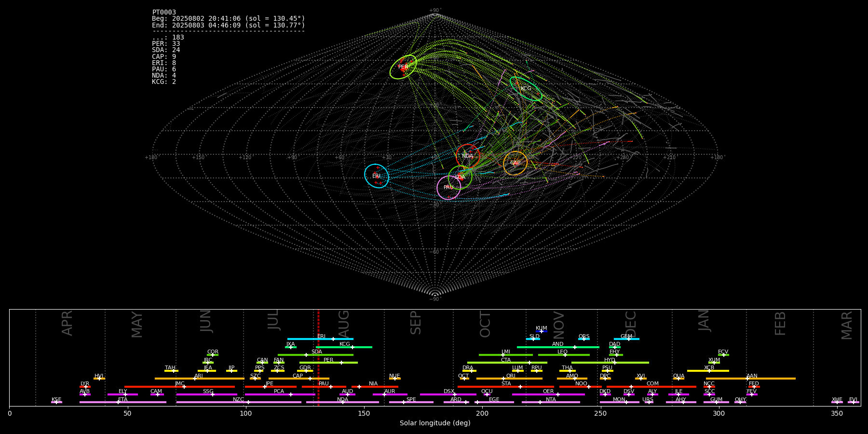
Task: Click the KUM shower bar in timeline
Action: [x=542, y=331]
